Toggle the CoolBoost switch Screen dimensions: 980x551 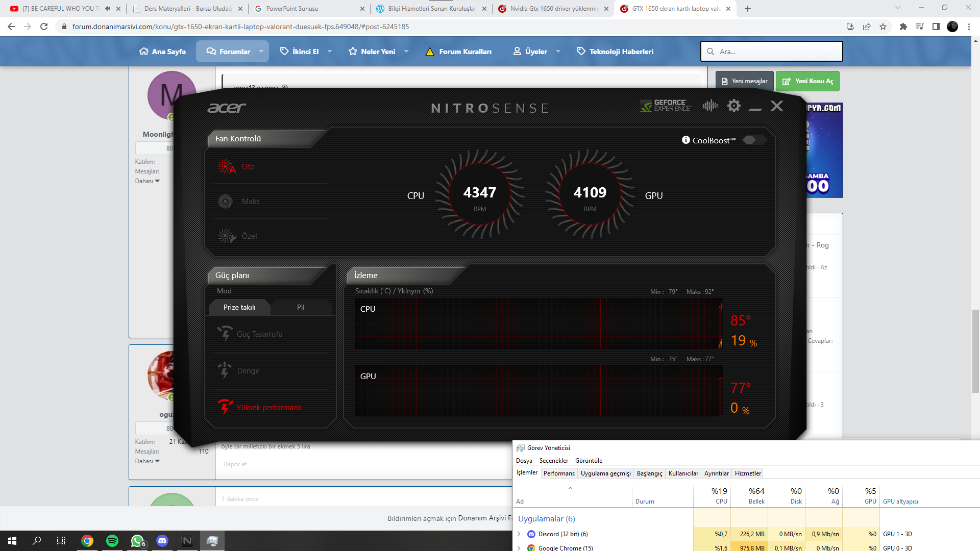(753, 140)
